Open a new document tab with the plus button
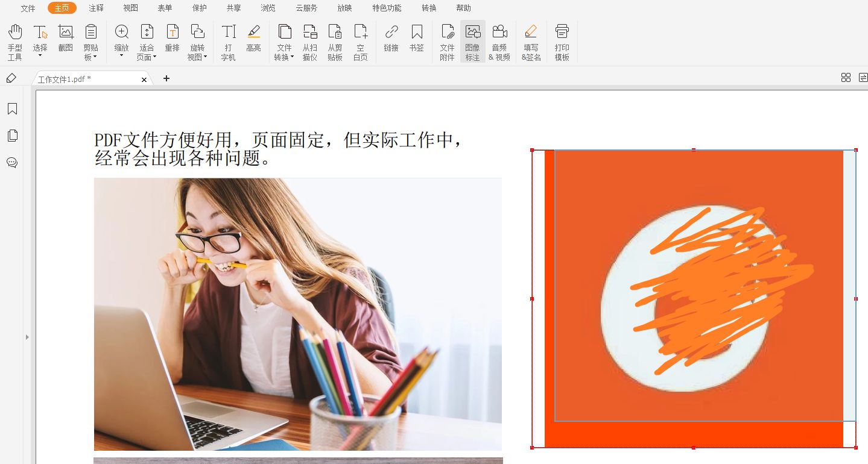 [x=166, y=78]
